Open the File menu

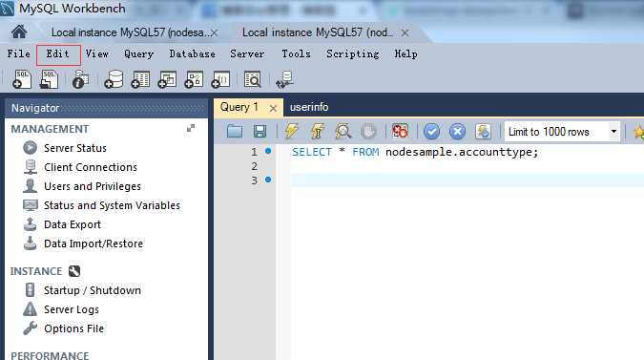tap(18, 53)
